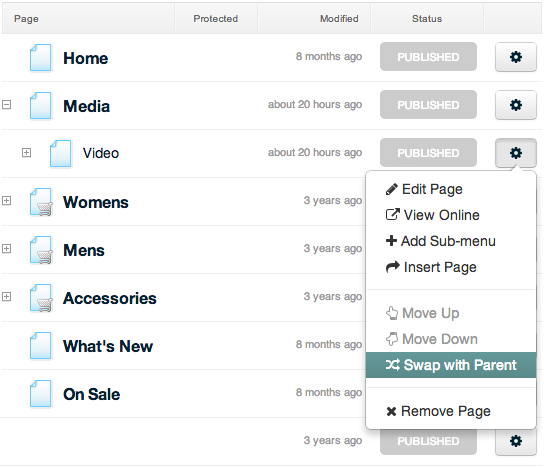Collapse the Media page tree
544x467 pixels.
[6, 104]
